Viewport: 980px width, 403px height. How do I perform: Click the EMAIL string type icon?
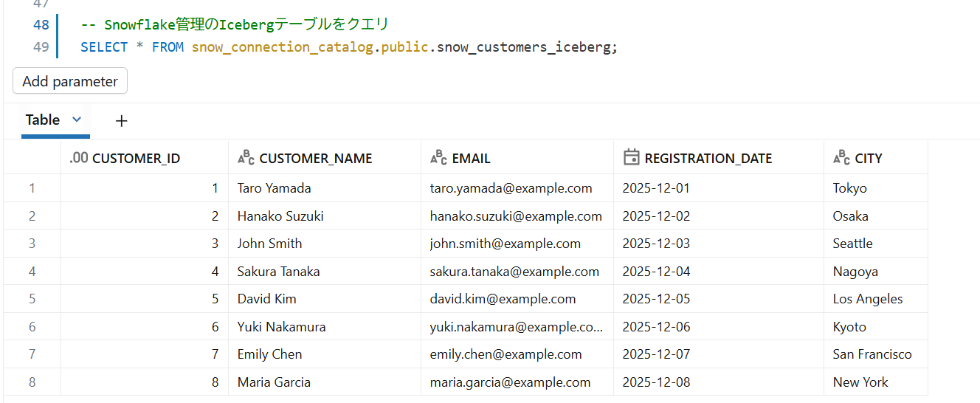[x=438, y=158]
